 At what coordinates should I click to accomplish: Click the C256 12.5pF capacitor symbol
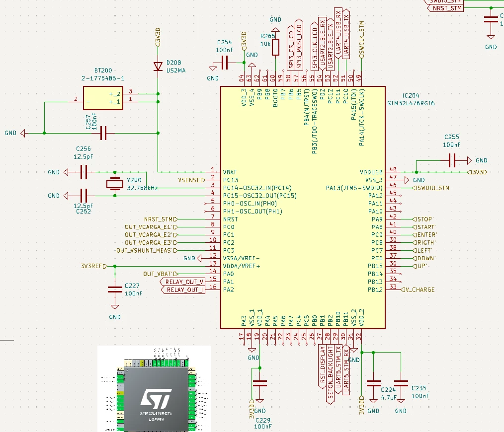84,172
